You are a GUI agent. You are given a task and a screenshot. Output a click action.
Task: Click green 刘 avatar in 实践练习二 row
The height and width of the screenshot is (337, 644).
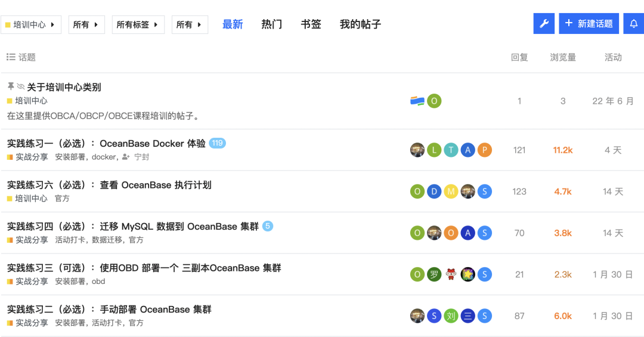(451, 316)
